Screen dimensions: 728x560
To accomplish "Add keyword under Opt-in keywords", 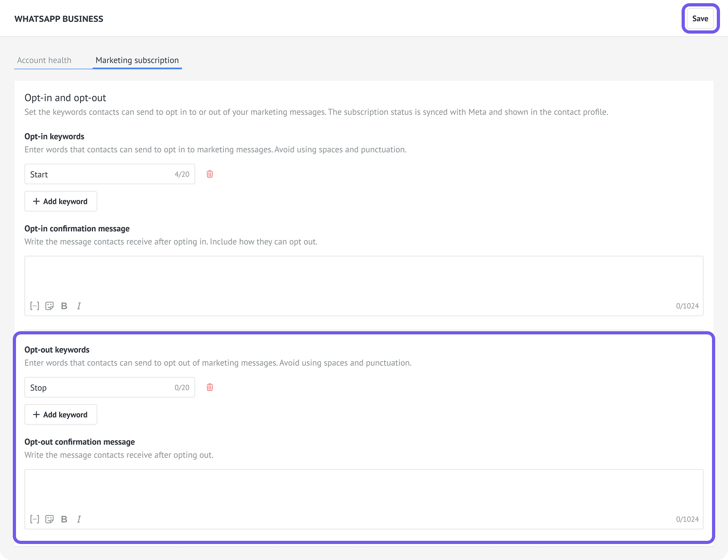I will click(61, 201).
